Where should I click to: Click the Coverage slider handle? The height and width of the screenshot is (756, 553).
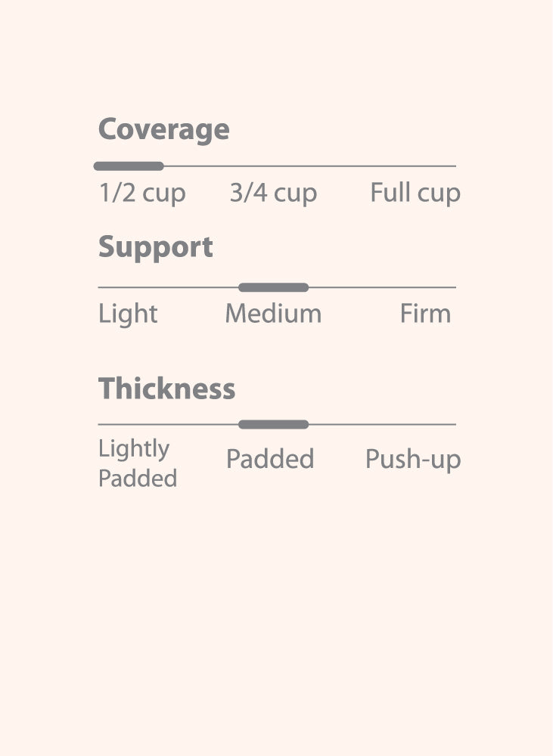point(129,166)
